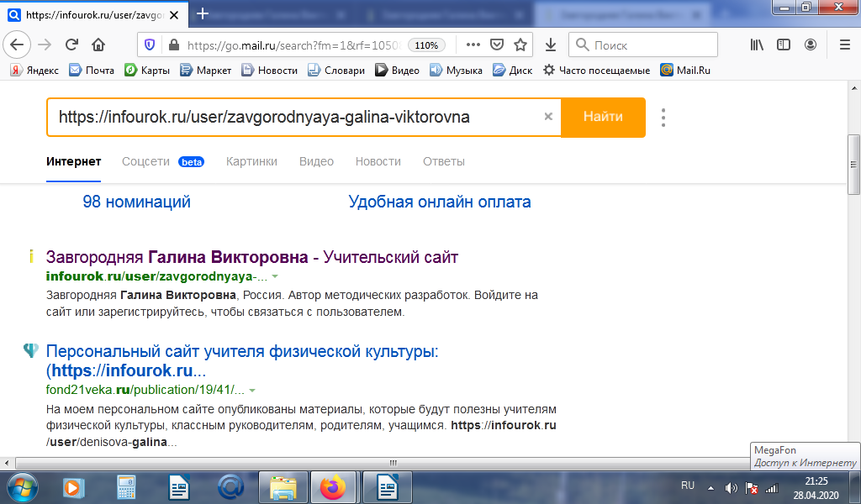The height and width of the screenshot is (504, 861).
Task: Open the Firefox hamburger menu
Action: [x=844, y=45]
